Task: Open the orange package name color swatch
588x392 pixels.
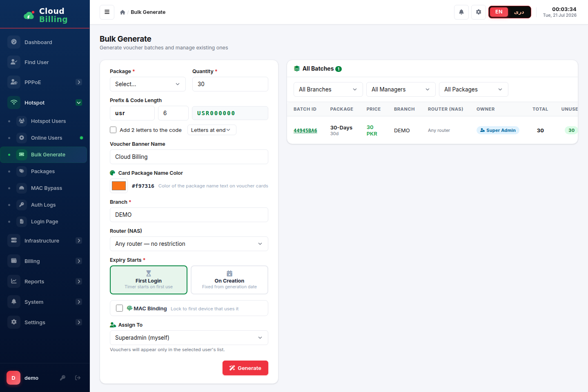Action: pyautogui.click(x=119, y=186)
